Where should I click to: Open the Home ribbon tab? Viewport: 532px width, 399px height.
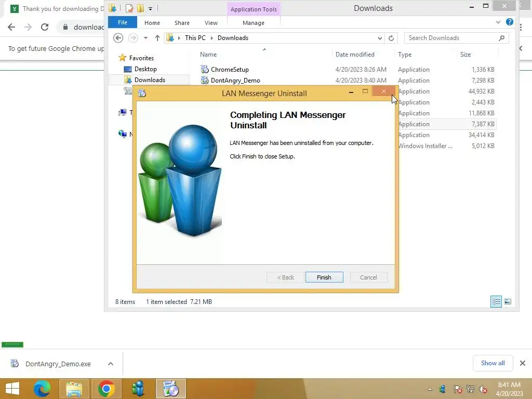click(x=152, y=23)
